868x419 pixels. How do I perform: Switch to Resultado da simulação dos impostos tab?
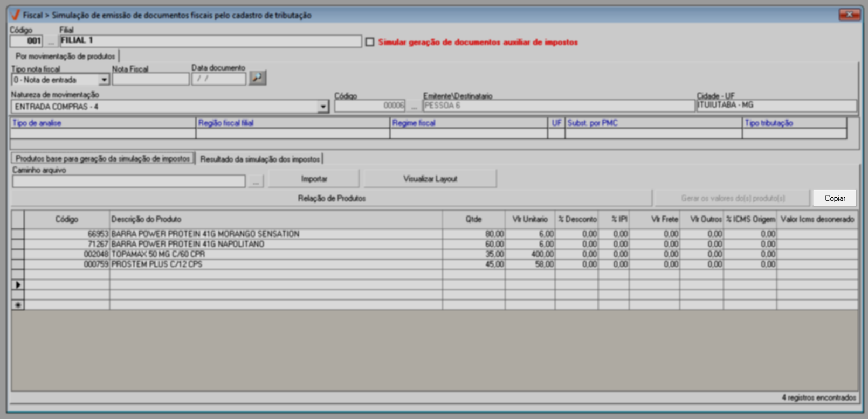260,159
